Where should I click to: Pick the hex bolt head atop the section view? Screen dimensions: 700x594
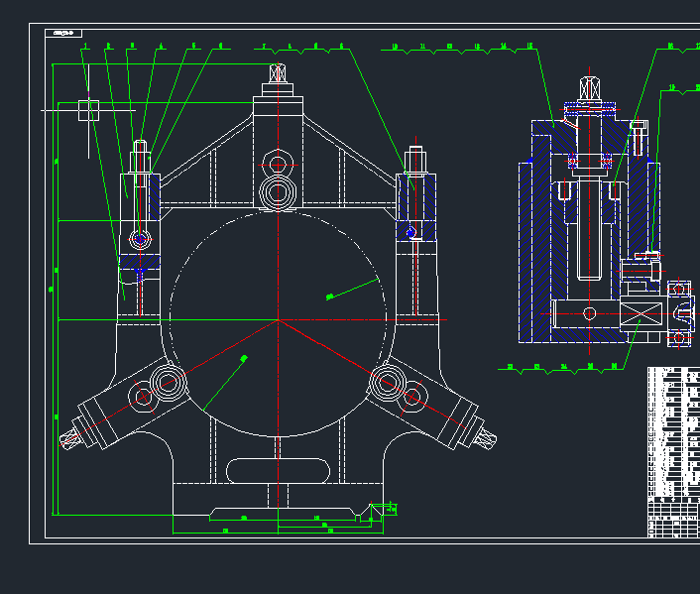pyautogui.click(x=589, y=88)
